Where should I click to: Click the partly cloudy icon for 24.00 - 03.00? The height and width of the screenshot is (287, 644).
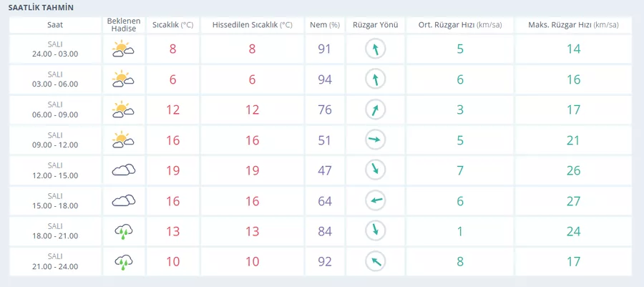[123, 49]
